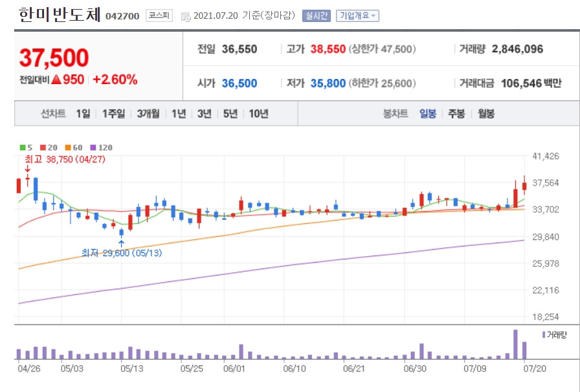Show the 5년 line chart
This screenshot has height=392, width=580.
230,114
